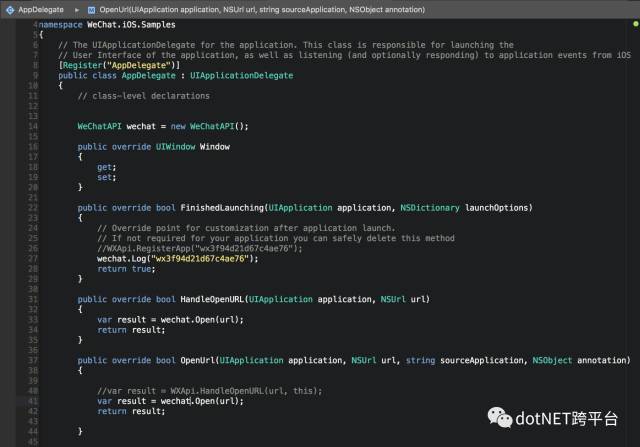This screenshot has width=640, height=447.
Task: Click line number 41 in the gutter
Action: coord(33,401)
